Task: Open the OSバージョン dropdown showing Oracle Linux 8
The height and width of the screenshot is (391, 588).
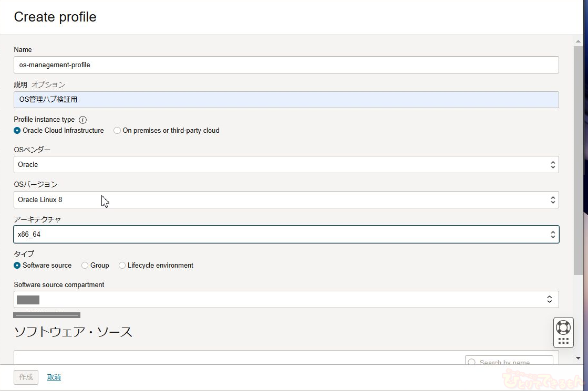Action: tap(286, 199)
